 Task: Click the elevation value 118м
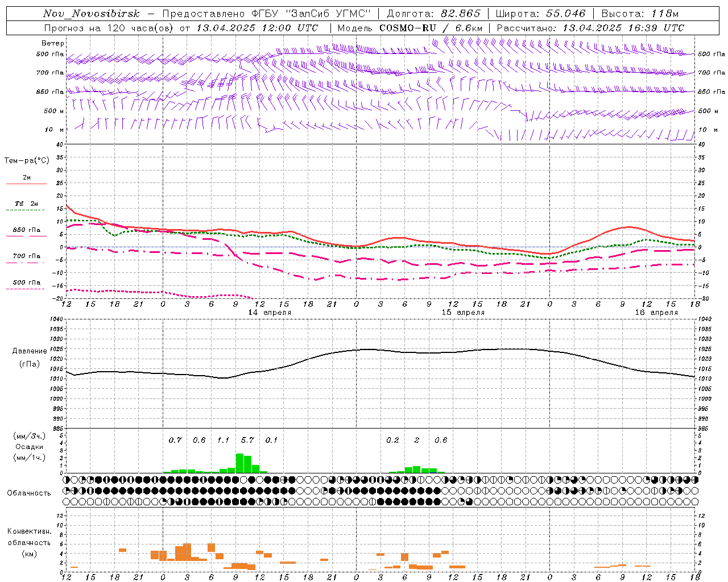(x=665, y=14)
